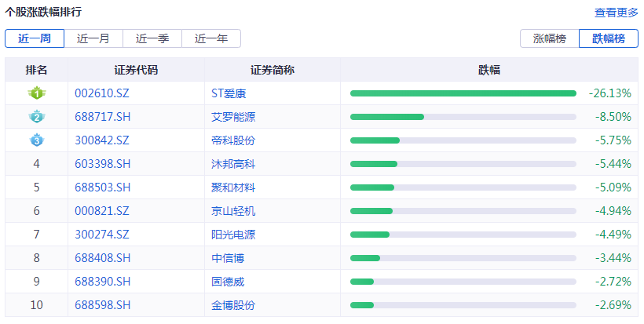Click stock code 688717.SH
644x324 pixels.
pos(102,117)
